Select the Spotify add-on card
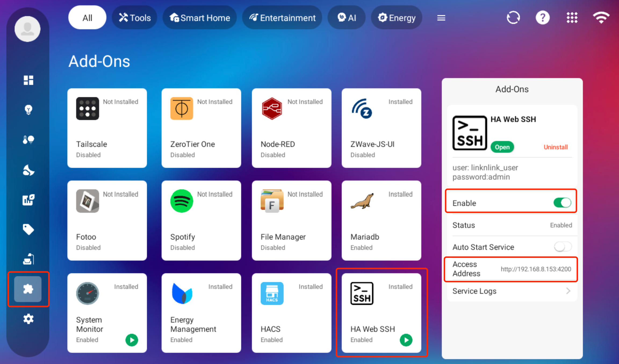Viewport: 619px width, 364px height. (201, 220)
